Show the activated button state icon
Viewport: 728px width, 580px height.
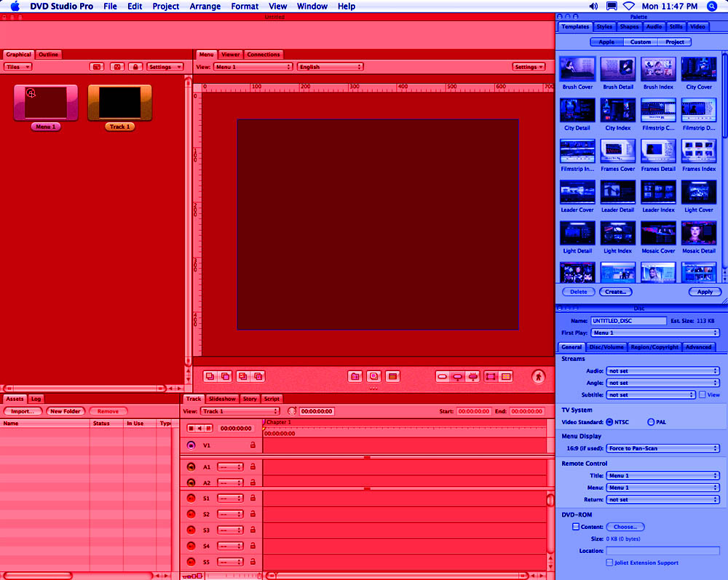coord(473,376)
